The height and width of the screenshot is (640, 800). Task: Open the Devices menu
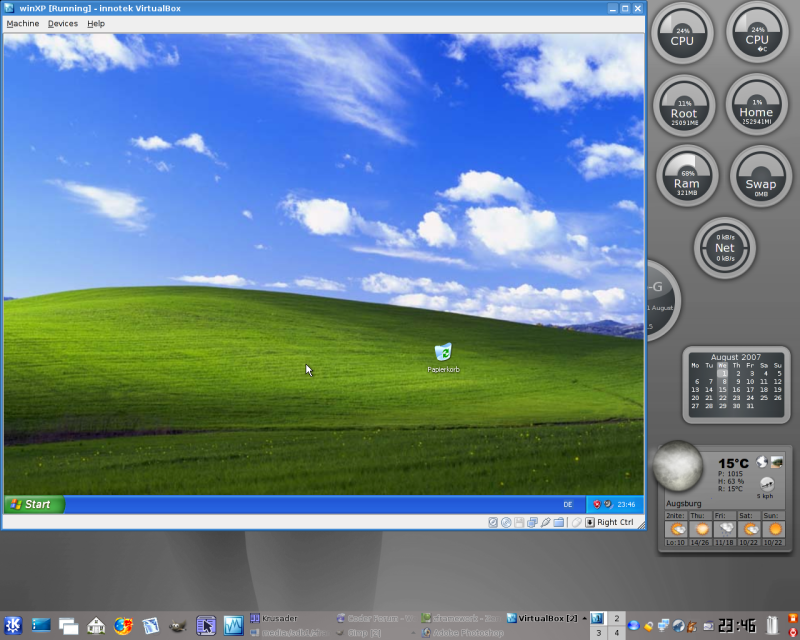(62, 23)
